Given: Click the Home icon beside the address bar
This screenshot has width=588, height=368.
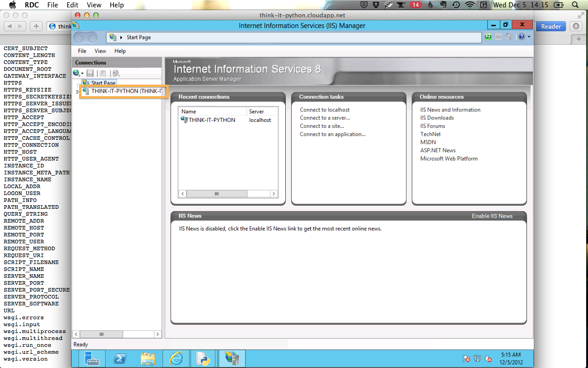Looking at the screenshot, I should point(509,37).
